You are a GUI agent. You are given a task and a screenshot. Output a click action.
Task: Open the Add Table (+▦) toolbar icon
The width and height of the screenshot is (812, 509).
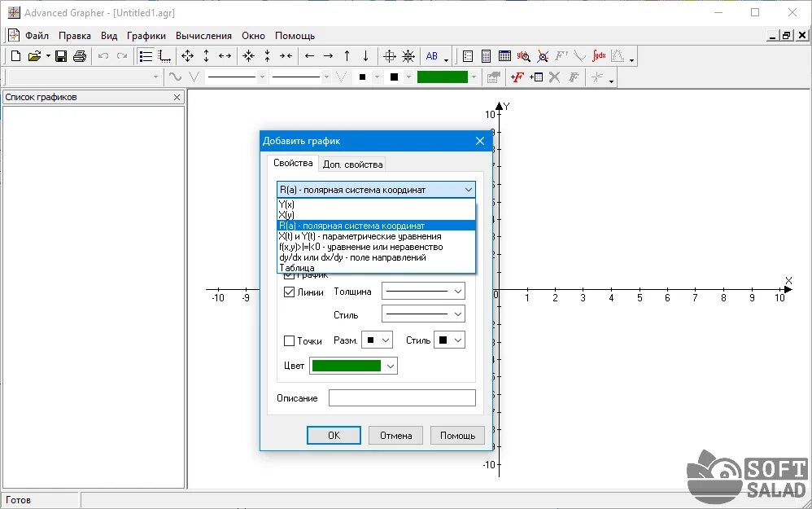[537, 77]
